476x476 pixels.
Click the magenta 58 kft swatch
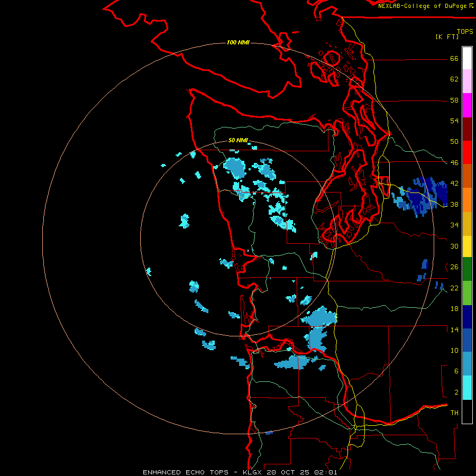click(x=467, y=105)
